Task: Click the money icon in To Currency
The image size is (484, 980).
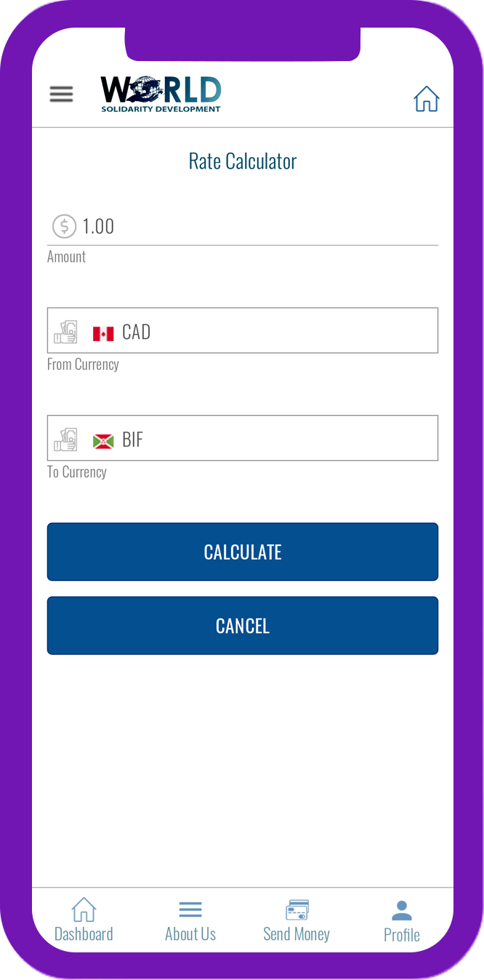Action: pyautogui.click(x=66, y=439)
